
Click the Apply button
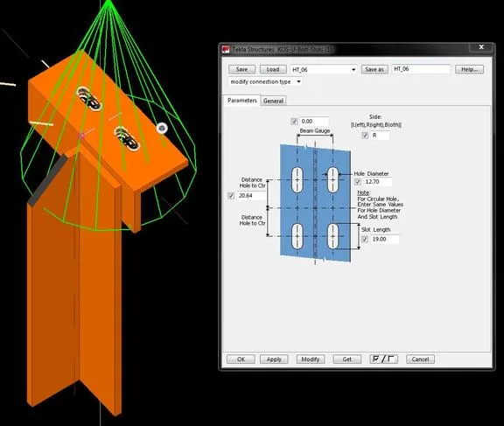click(x=274, y=360)
